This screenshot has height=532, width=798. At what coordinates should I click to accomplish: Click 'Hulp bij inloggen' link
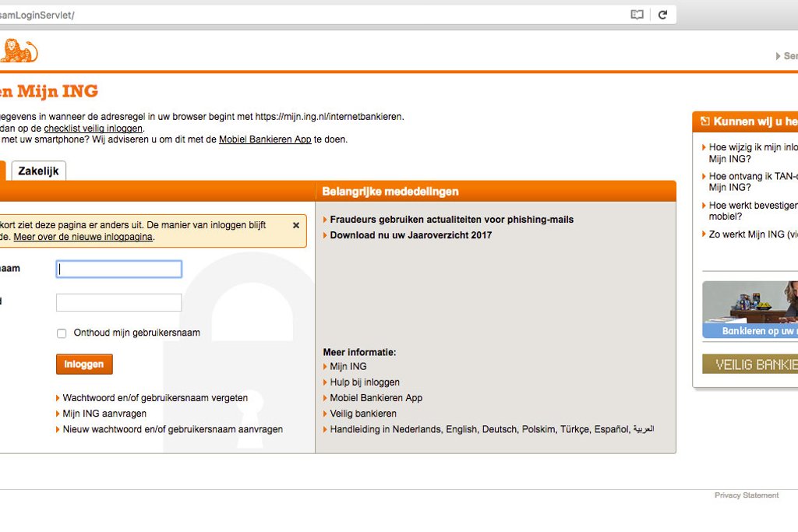[x=364, y=382]
